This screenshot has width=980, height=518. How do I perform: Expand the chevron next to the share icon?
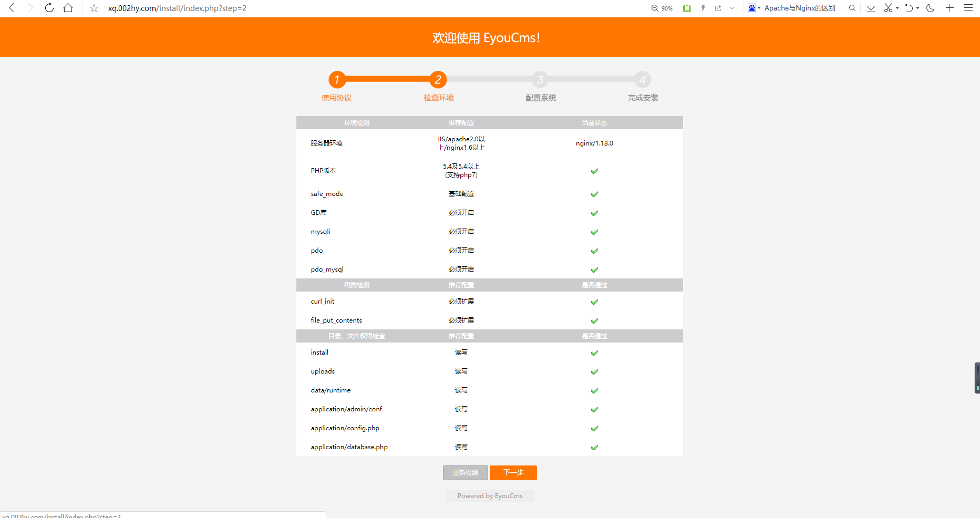(732, 8)
